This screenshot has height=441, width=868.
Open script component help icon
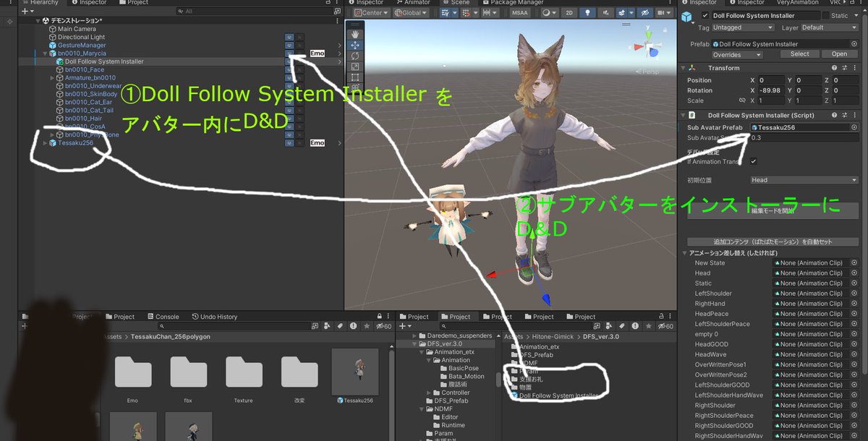pyautogui.click(x=835, y=115)
